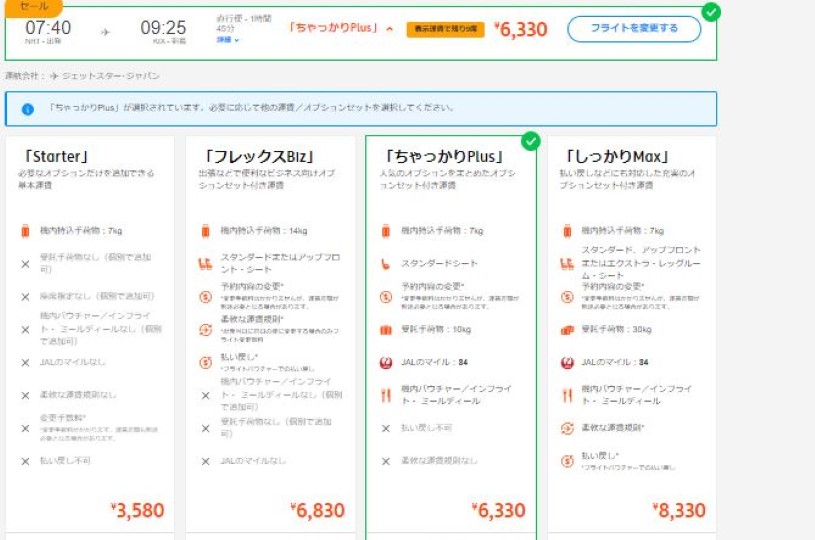The height and width of the screenshot is (540, 815).
Task: Click the airplane arrow between 07:40 and 09:25
Action: click(106, 32)
